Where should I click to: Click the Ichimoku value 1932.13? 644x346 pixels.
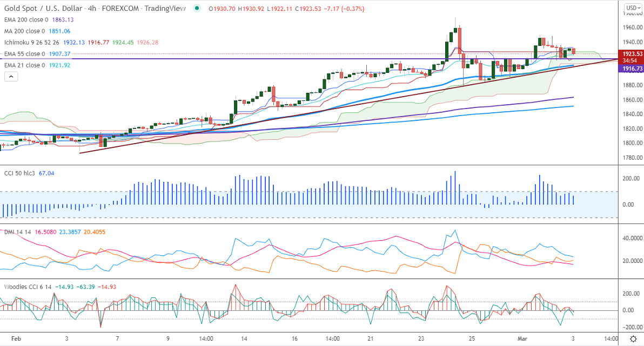(74, 43)
